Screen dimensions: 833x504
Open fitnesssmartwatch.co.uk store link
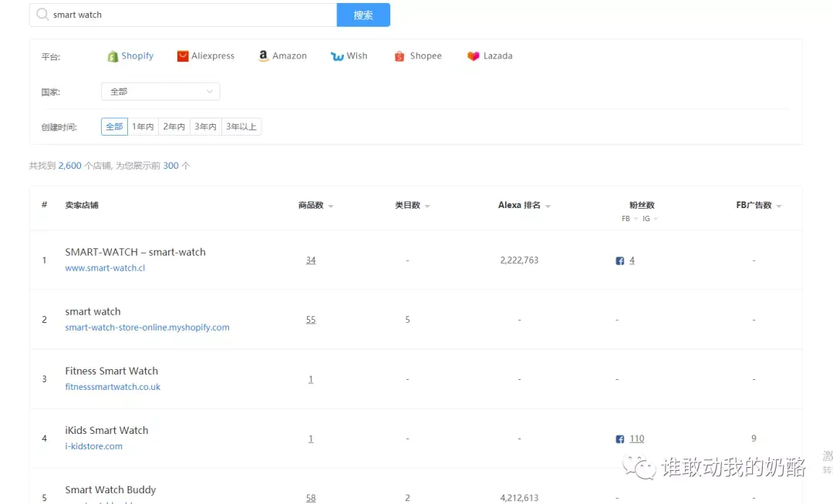click(113, 387)
